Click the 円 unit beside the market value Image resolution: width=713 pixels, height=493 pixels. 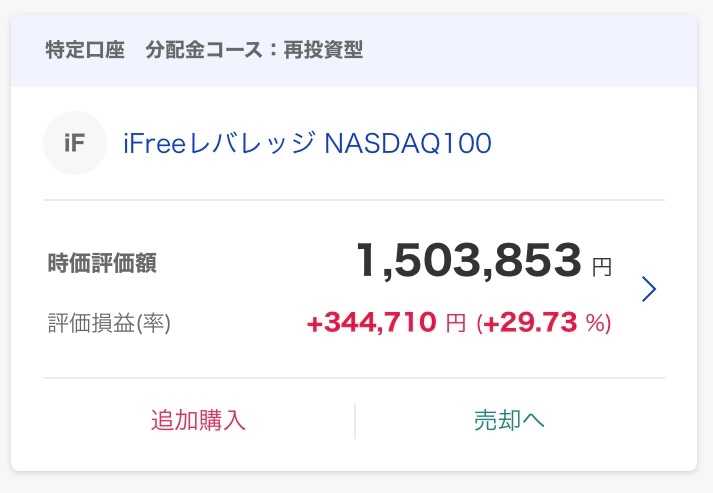pyautogui.click(x=602, y=267)
